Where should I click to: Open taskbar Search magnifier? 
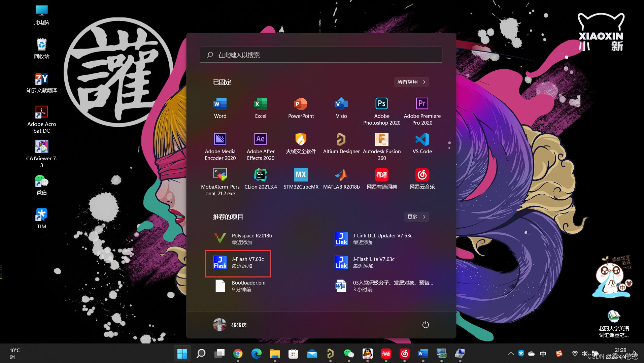tap(201, 354)
